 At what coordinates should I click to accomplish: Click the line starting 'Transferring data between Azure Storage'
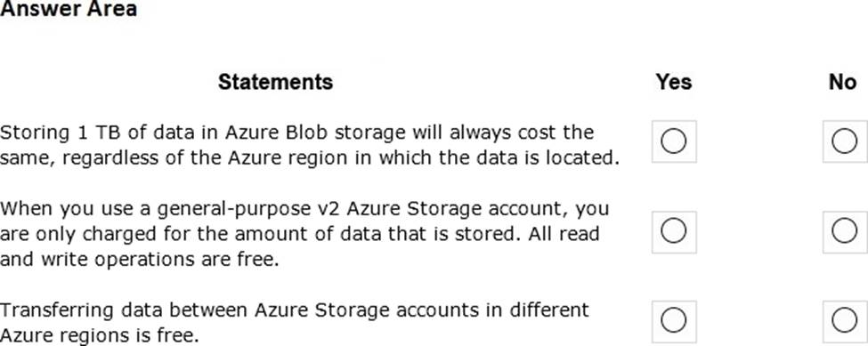click(295, 310)
